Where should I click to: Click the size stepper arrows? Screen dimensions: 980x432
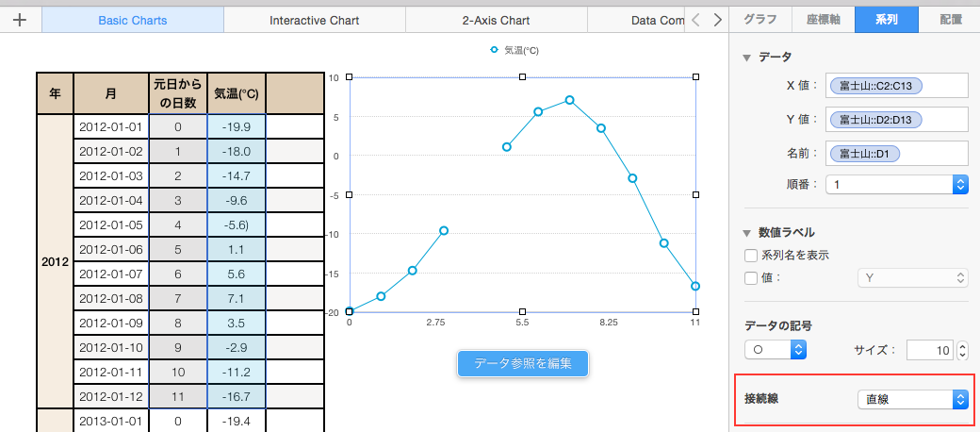[962, 351]
